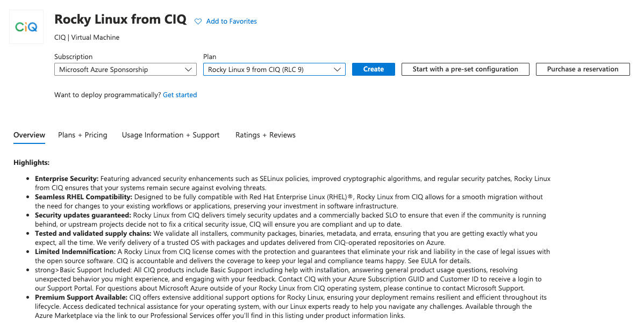Click the heart icon beside Add to Favorites

[x=198, y=21]
